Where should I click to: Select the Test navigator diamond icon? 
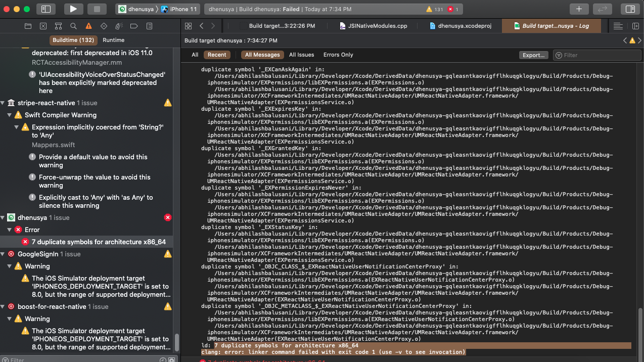click(x=104, y=25)
